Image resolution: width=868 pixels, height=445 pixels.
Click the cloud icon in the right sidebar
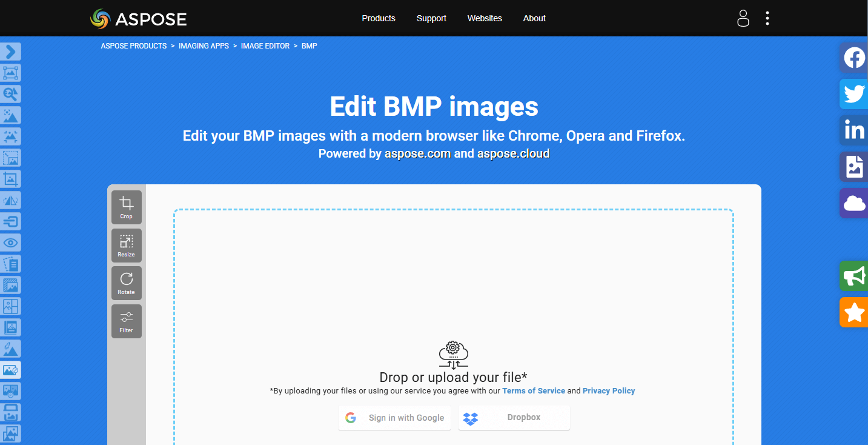[854, 203]
